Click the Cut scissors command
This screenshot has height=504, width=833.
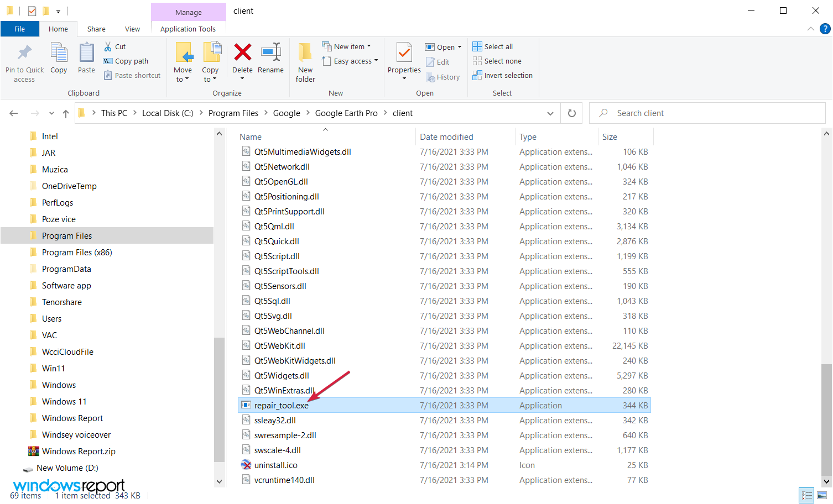point(115,47)
